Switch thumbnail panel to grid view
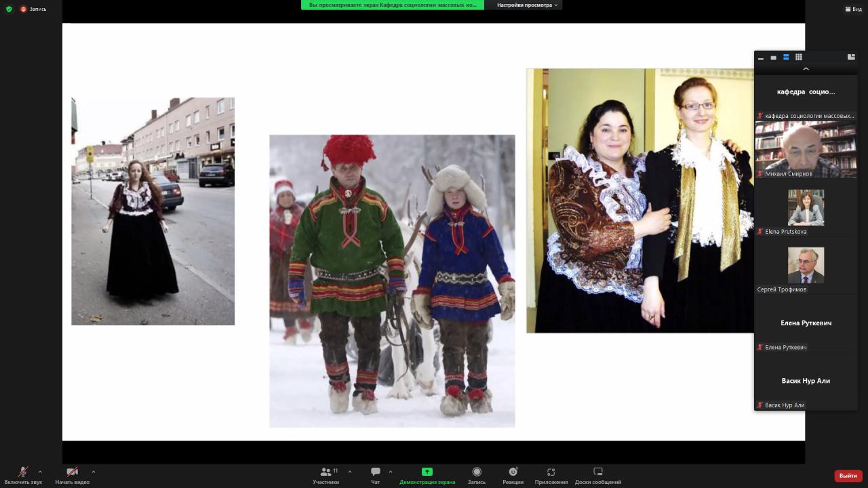The height and width of the screenshot is (488, 868). point(799,58)
